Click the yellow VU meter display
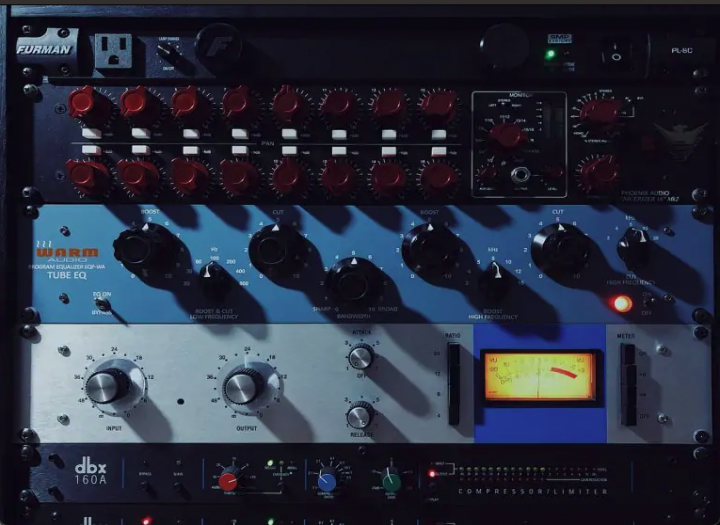Image resolution: width=720 pixels, height=525 pixels. (x=540, y=376)
